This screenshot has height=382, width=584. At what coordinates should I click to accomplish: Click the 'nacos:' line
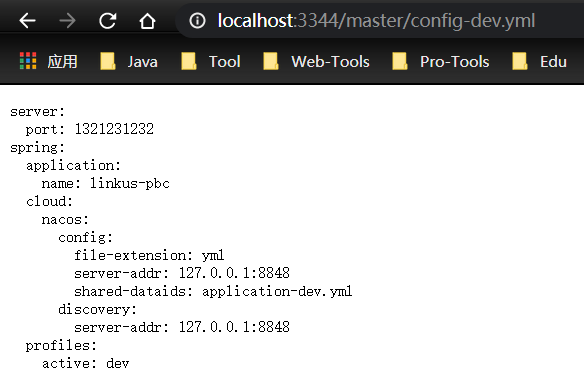[65, 219]
